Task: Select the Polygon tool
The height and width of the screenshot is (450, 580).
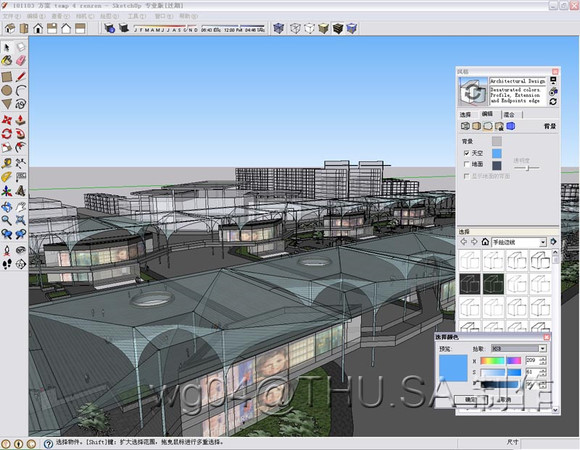Action: (7, 104)
